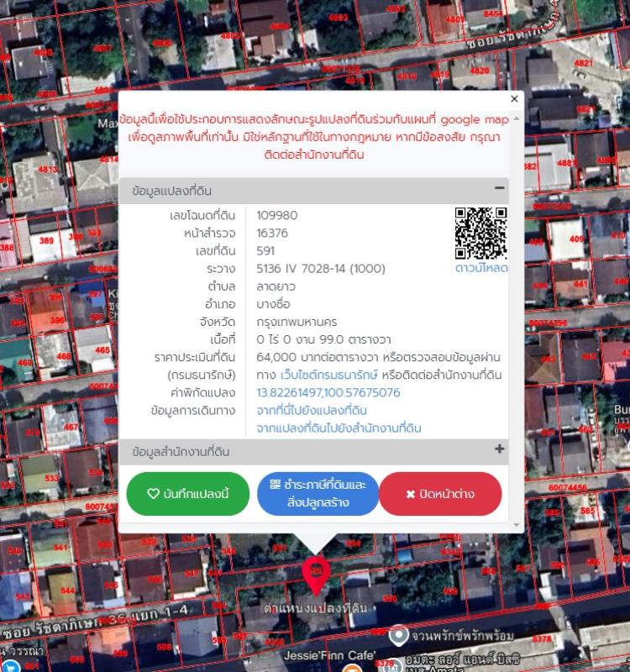
Task: Click the parcel QR code image
Action: click(480, 234)
